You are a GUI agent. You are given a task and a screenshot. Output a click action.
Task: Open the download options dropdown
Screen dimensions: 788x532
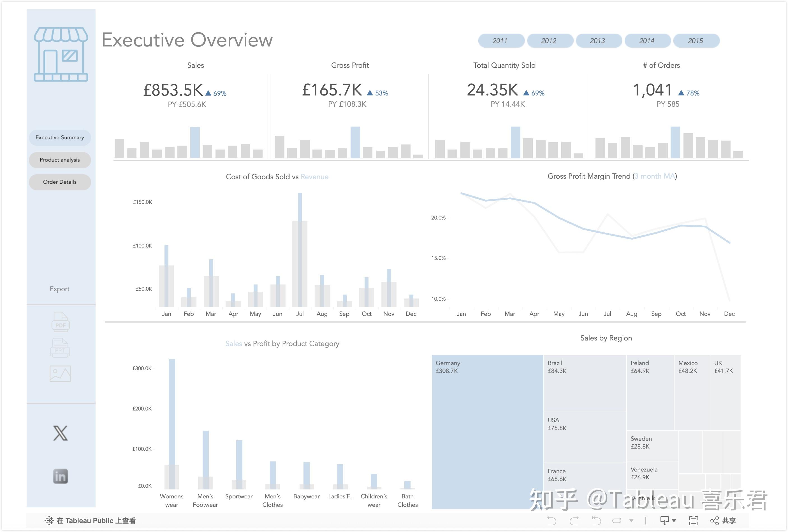[x=674, y=521]
